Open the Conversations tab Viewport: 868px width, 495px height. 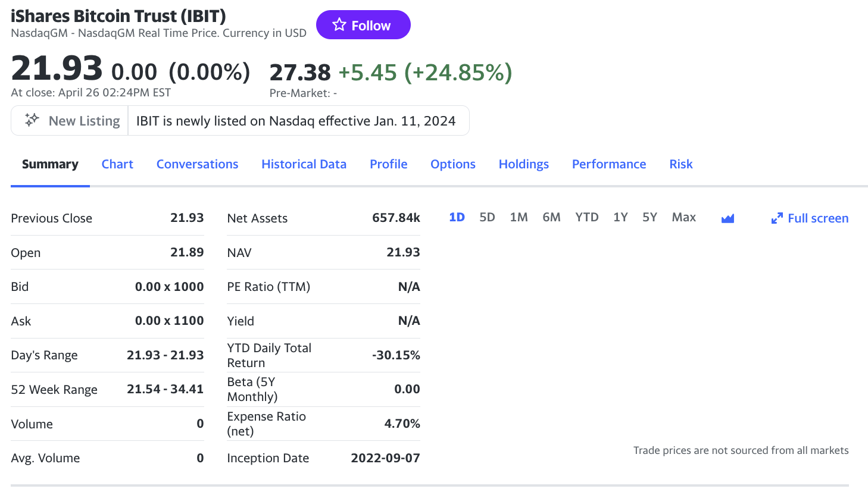click(197, 164)
